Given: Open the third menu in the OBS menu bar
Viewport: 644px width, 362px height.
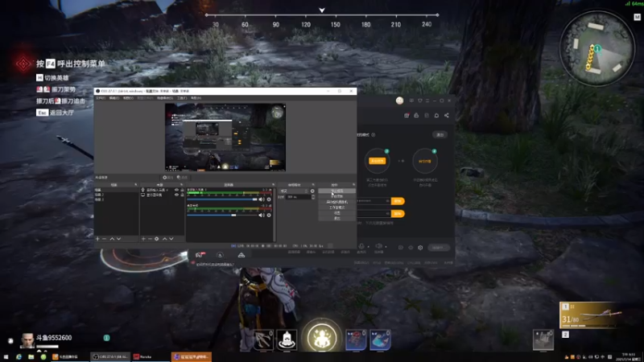Looking at the screenshot, I should (128, 98).
